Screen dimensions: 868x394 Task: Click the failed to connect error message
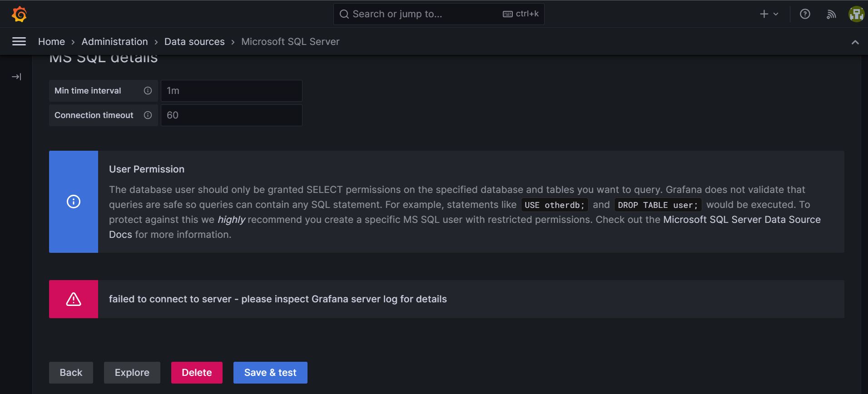pyautogui.click(x=278, y=299)
